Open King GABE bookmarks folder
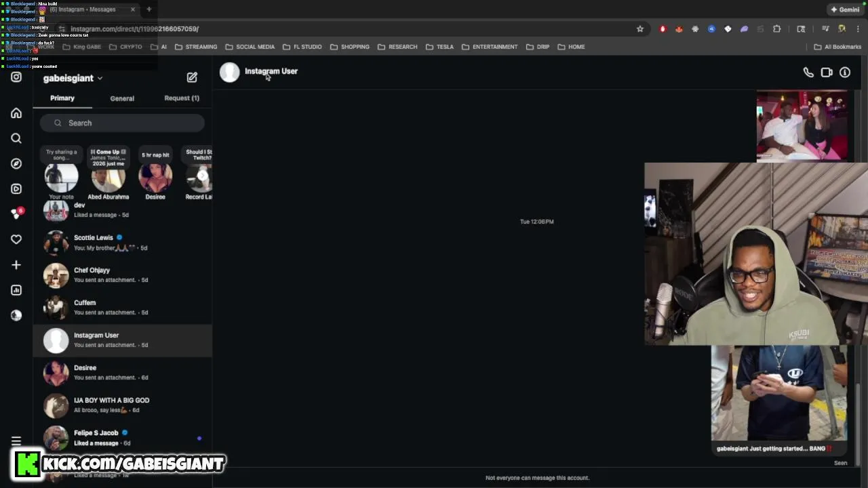 [81, 47]
